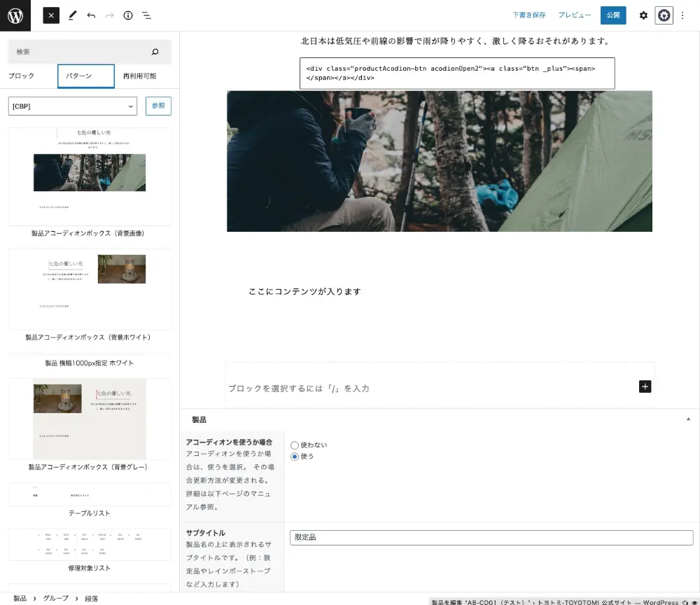Click the 参照 browse button

point(158,106)
